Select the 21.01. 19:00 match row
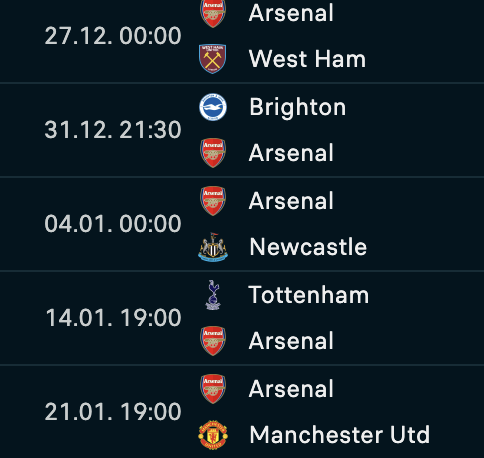 [x=242, y=412]
